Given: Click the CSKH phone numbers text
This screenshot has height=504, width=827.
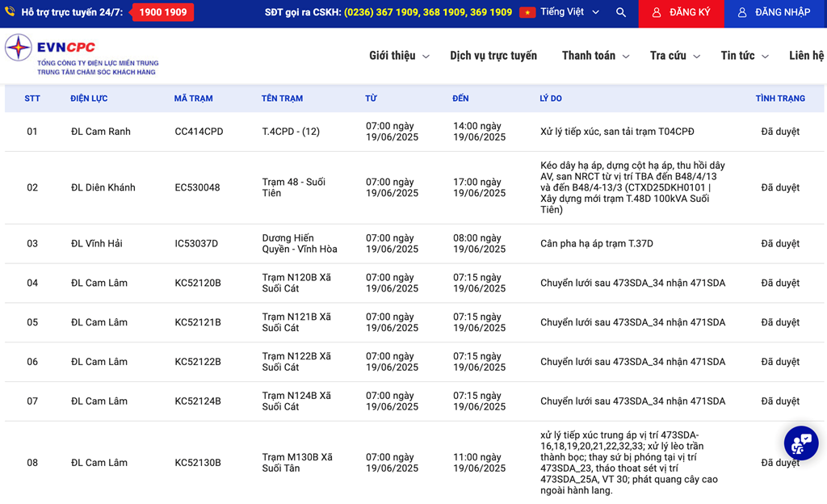Looking at the screenshot, I should (x=428, y=12).
